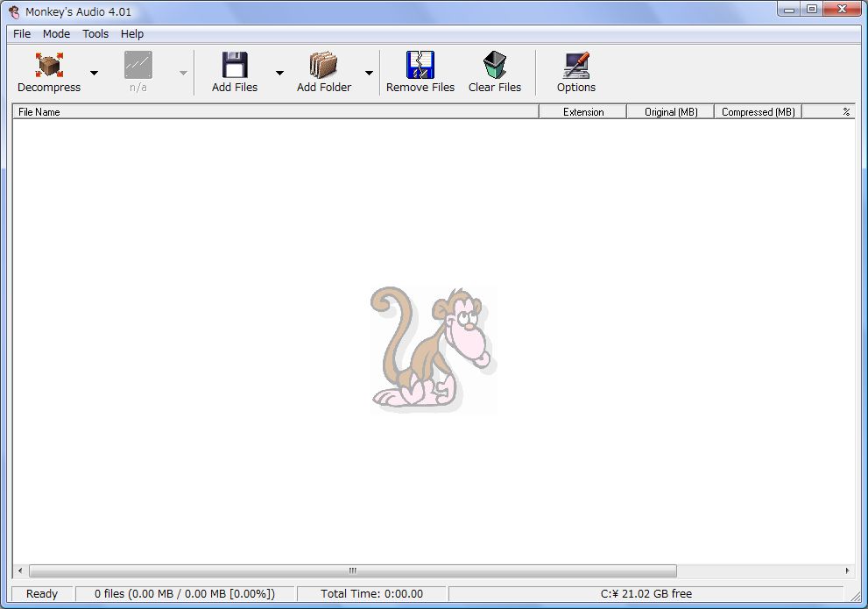The image size is (868, 609).
Task: Click the Monkey's Audio title bar icon
Action: coord(14,11)
